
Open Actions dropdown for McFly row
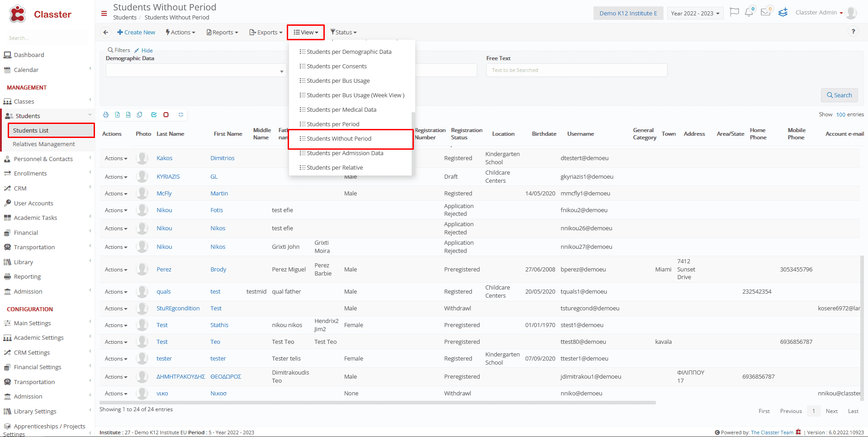(116, 193)
